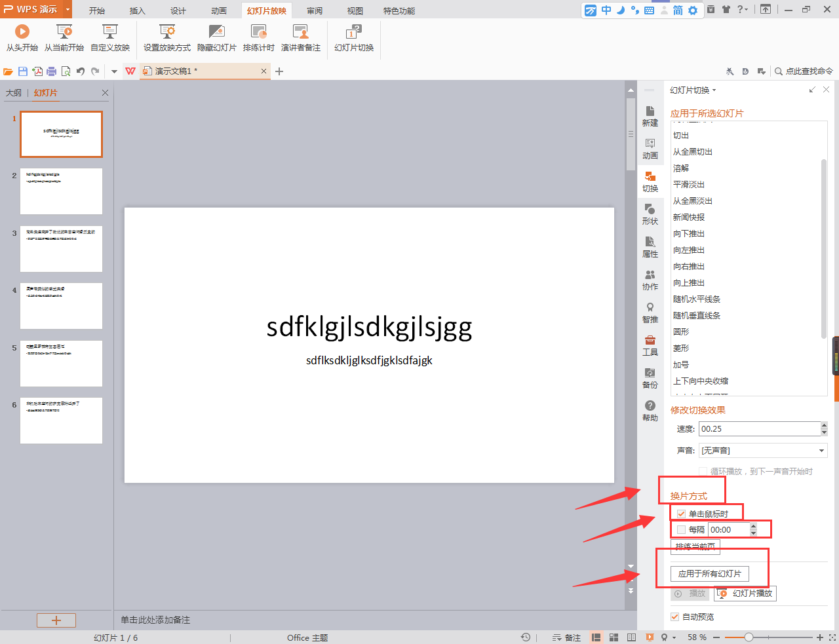The image size is (839, 644).
Task: Click the zoom out minus button
Action: 716,637
